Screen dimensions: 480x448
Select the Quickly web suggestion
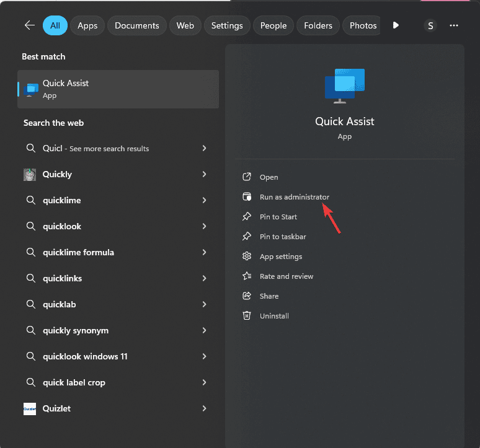coord(118,174)
